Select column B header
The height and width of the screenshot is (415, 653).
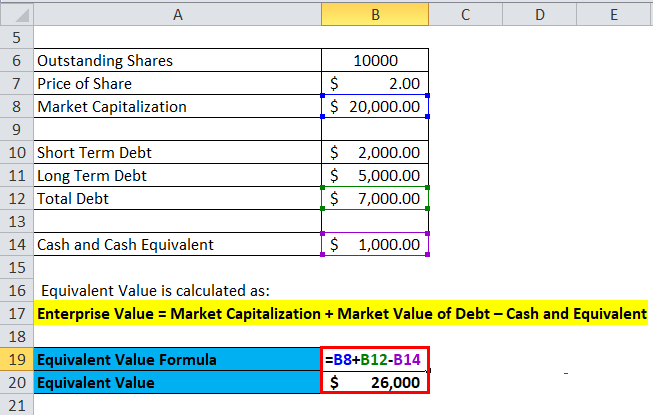tap(375, 15)
